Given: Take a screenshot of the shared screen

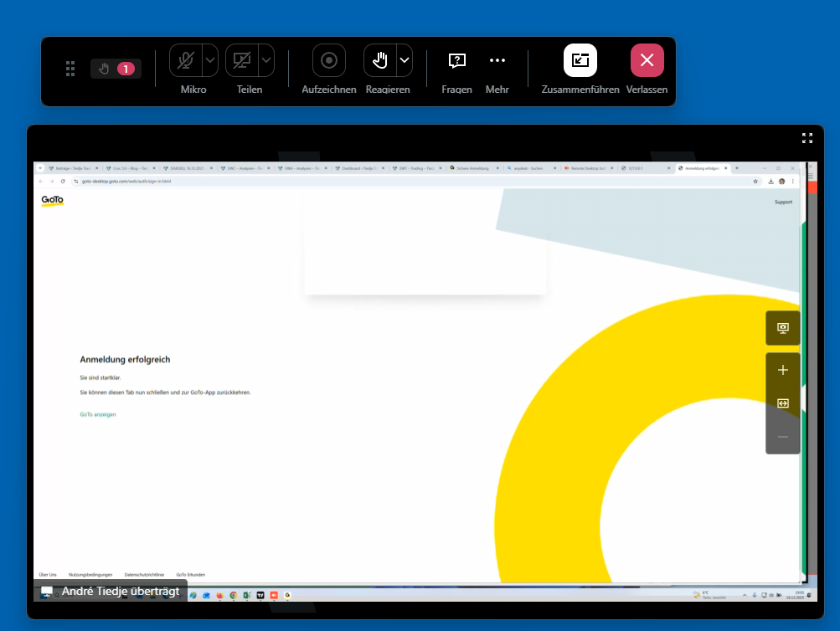Looking at the screenshot, I should (783, 328).
